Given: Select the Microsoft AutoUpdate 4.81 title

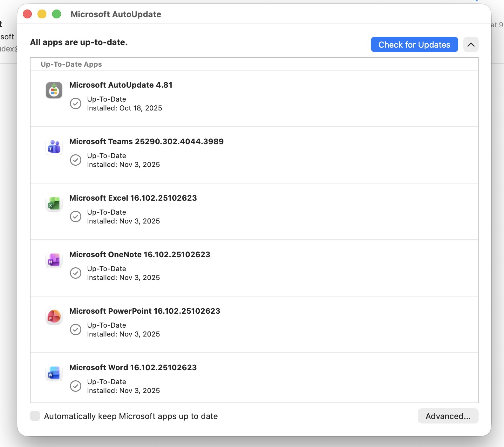Looking at the screenshot, I should [x=121, y=85].
